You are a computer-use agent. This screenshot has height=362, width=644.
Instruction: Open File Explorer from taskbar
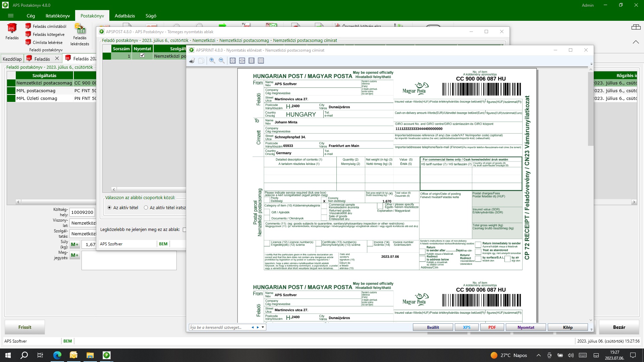pos(90,355)
